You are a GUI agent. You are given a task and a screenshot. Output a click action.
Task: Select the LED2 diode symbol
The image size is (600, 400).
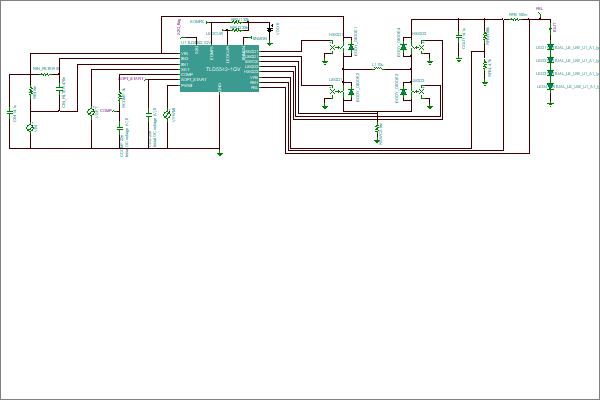pos(550,60)
